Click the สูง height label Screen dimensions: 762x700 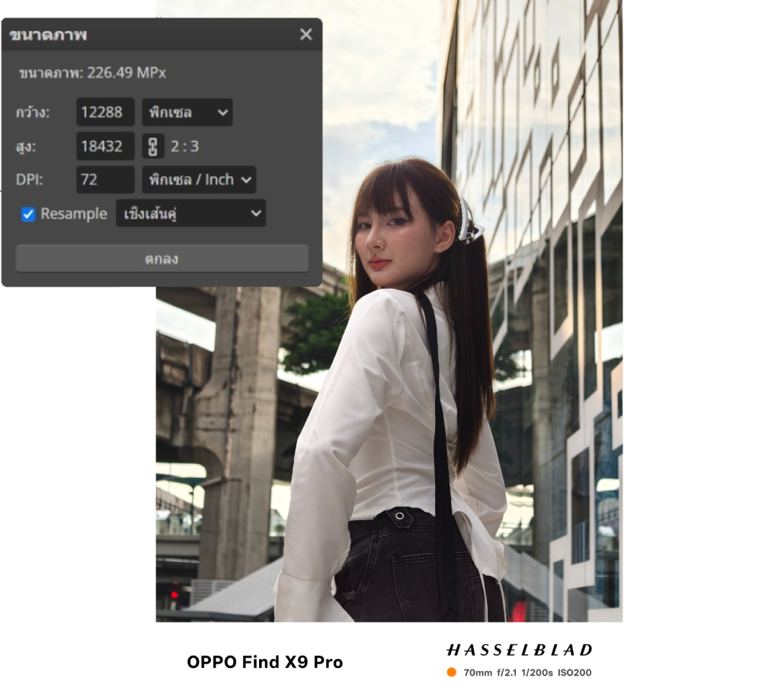[x=27, y=146]
